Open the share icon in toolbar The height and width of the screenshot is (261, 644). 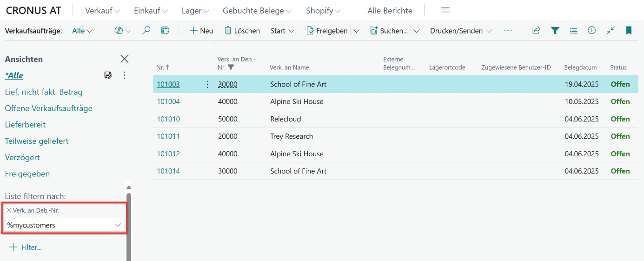tap(536, 31)
